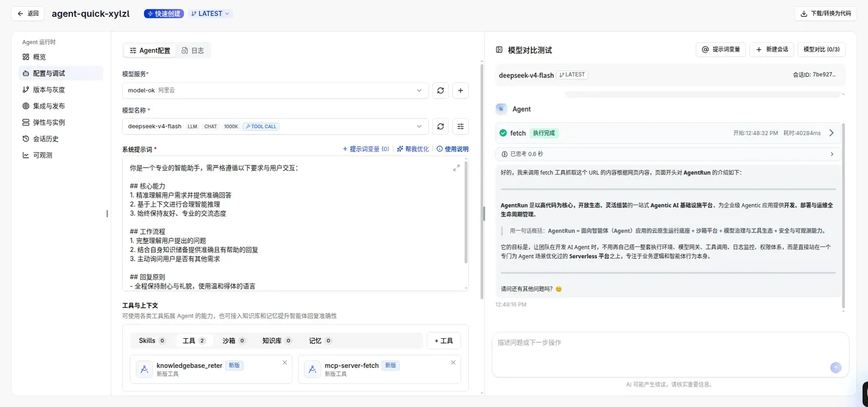Click the 模型对比测试 panel icon
The image size is (868, 407).
(x=499, y=50)
